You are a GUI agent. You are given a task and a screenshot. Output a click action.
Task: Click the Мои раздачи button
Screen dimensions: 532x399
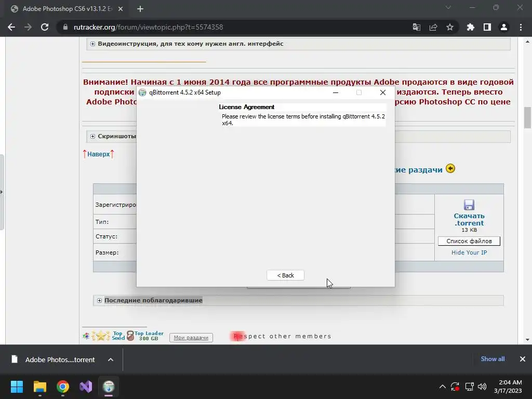click(x=191, y=338)
